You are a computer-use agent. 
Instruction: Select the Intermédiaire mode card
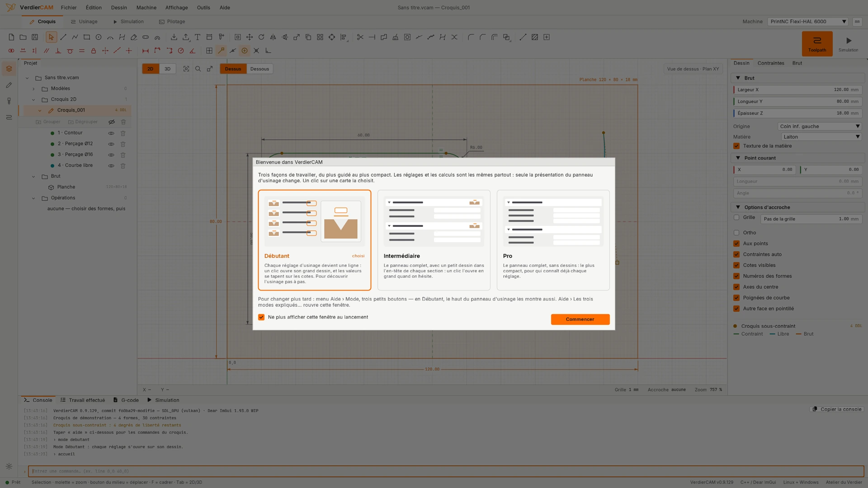coord(434,240)
